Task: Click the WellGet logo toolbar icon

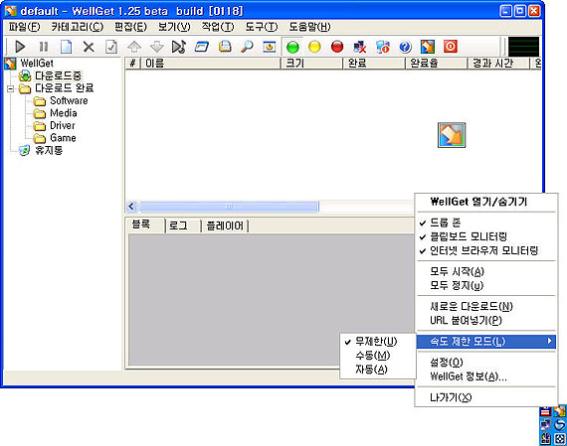Action: (427, 47)
